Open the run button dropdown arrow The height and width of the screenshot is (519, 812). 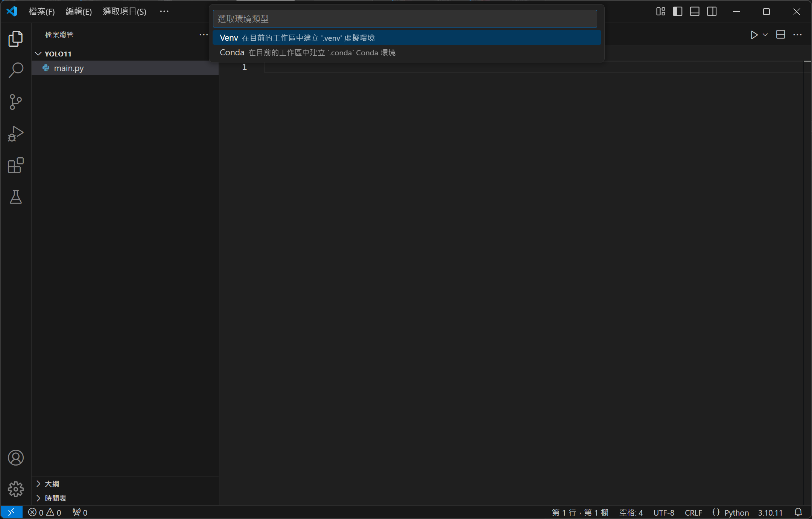click(765, 35)
